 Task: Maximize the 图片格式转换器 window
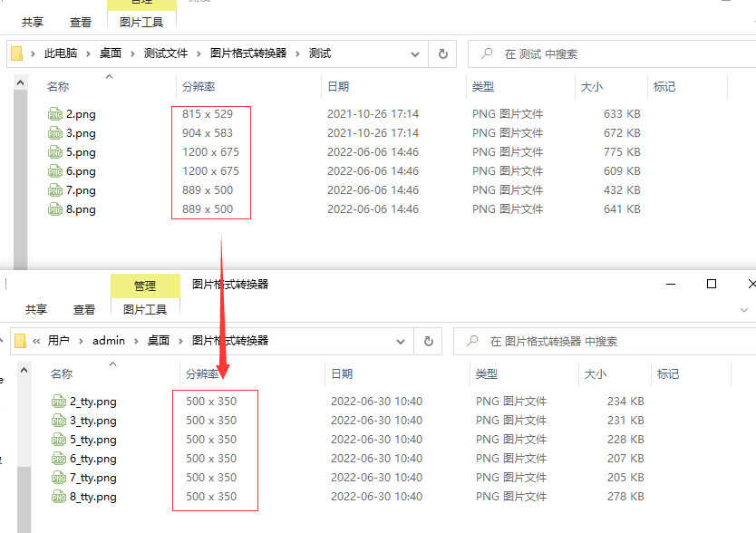tap(712, 284)
